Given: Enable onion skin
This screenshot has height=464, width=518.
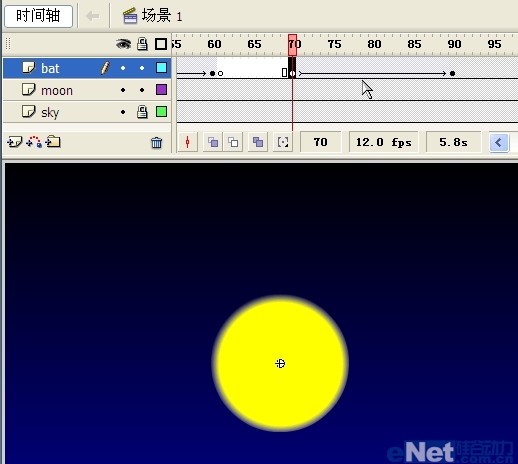Looking at the screenshot, I should coord(213,142).
